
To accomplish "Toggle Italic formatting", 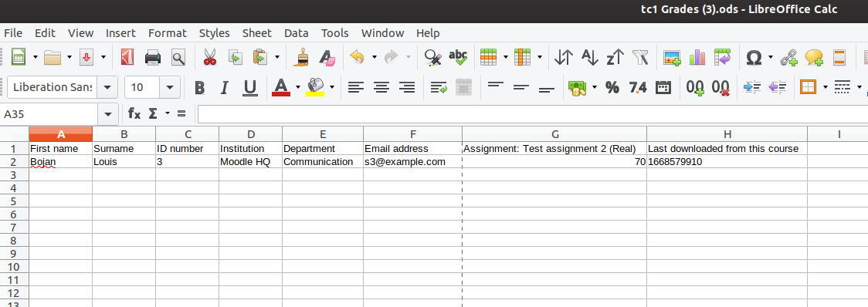I will [x=224, y=87].
